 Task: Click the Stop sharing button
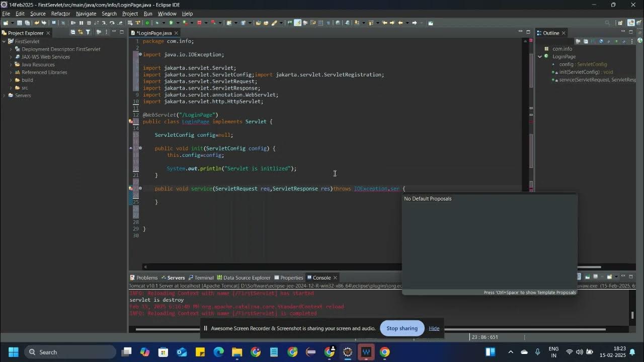coord(402,328)
